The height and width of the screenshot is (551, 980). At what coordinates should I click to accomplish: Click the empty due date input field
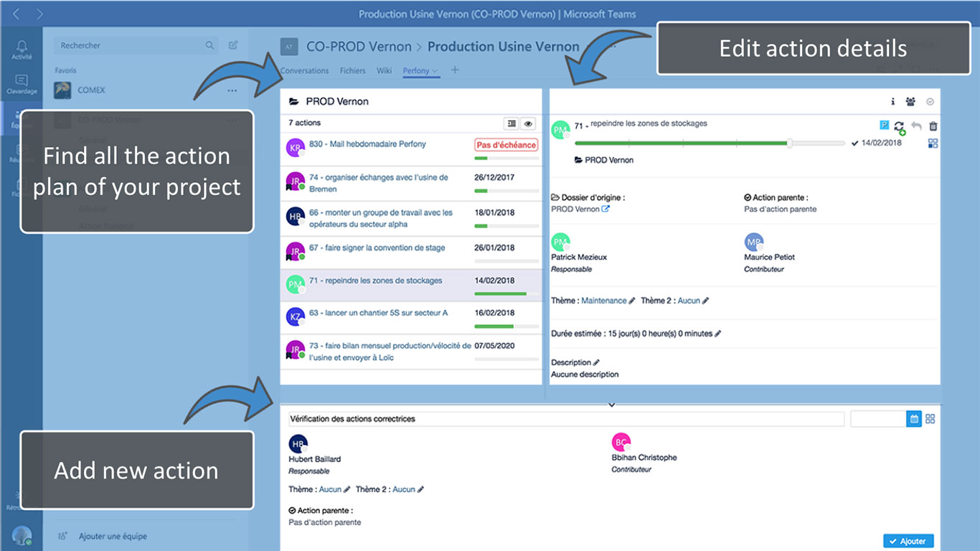(878, 418)
